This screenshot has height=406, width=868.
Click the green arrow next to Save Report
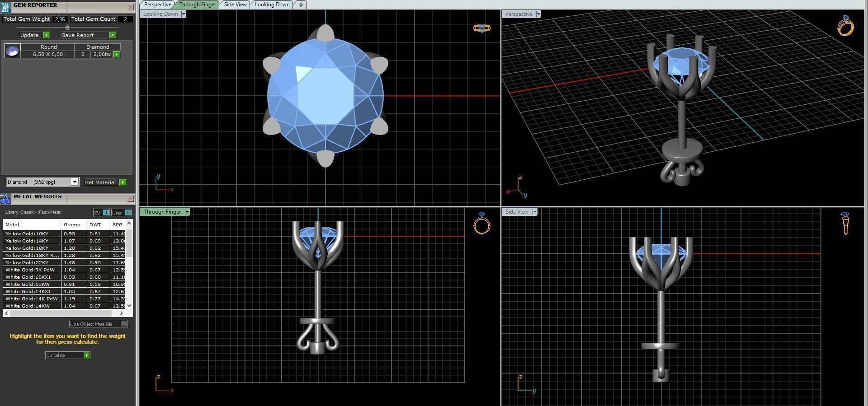coord(113,35)
